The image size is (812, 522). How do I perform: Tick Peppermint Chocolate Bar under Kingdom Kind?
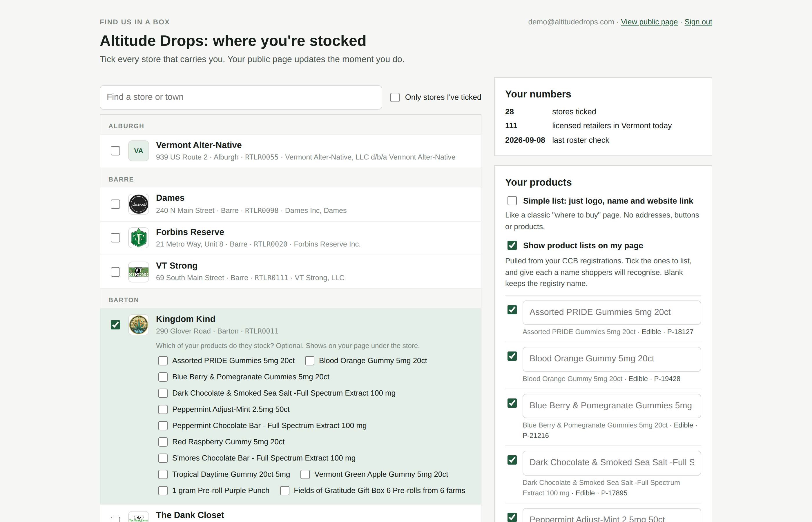[163, 426]
